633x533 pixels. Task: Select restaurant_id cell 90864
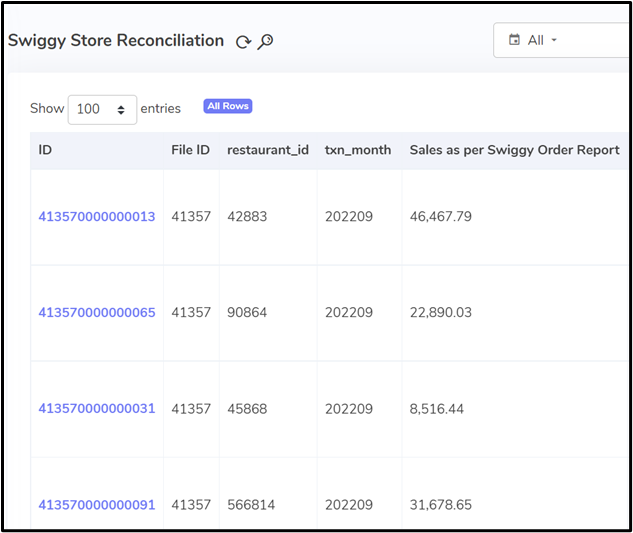pos(247,313)
